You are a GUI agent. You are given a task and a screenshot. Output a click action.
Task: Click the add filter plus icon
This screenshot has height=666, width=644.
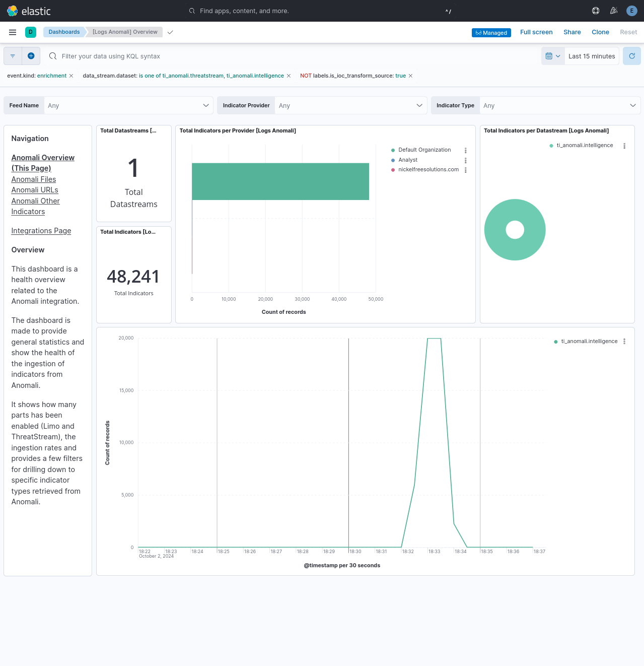(31, 56)
